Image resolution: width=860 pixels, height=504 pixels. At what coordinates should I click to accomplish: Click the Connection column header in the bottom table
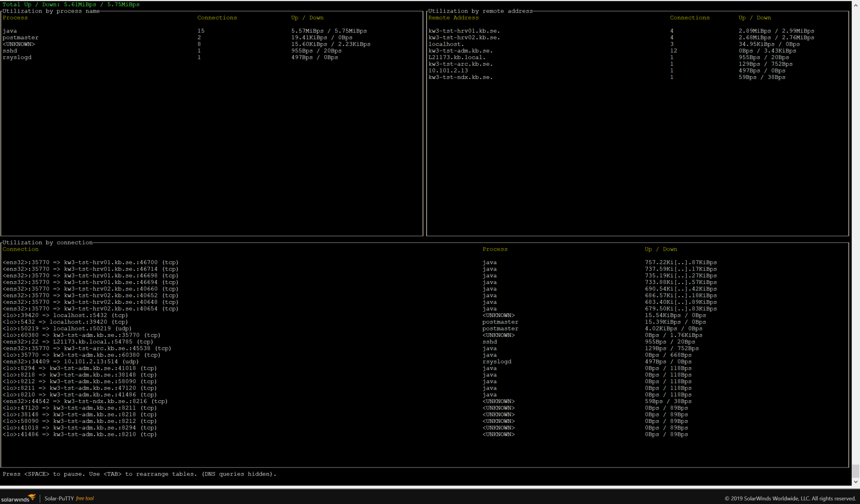[x=21, y=249]
